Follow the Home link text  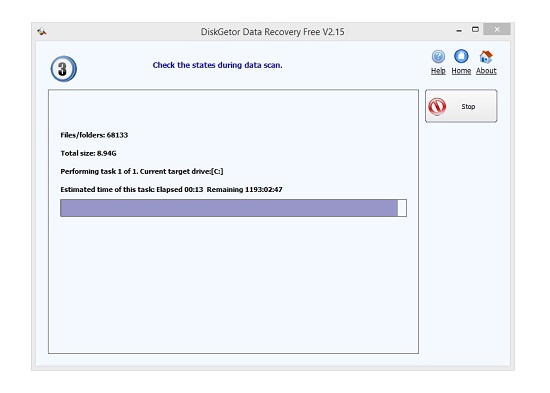click(x=461, y=71)
